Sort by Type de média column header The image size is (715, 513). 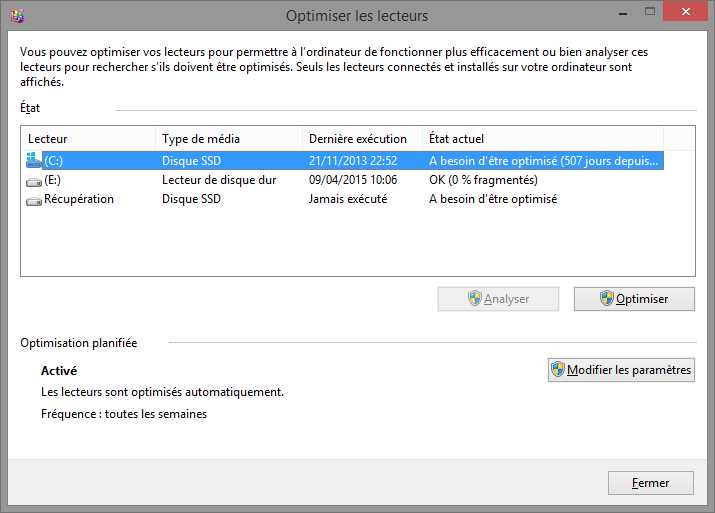pos(229,139)
